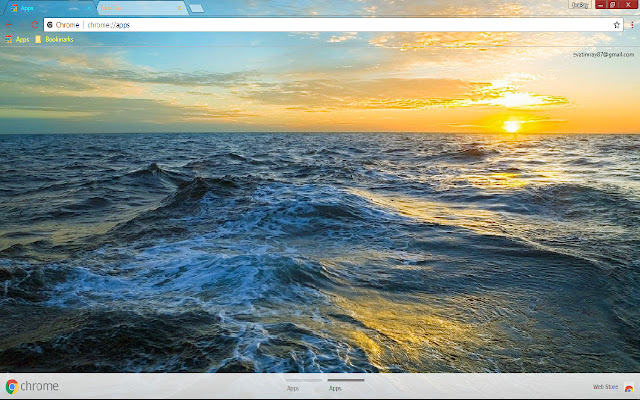
Task: Switch to the Apps tab
Action: (48, 8)
